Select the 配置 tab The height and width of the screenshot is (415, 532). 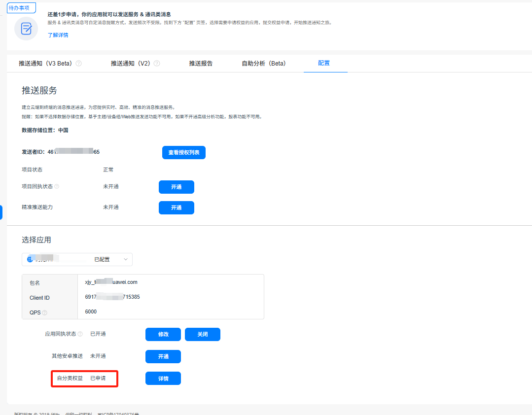[x=324, y=64]
